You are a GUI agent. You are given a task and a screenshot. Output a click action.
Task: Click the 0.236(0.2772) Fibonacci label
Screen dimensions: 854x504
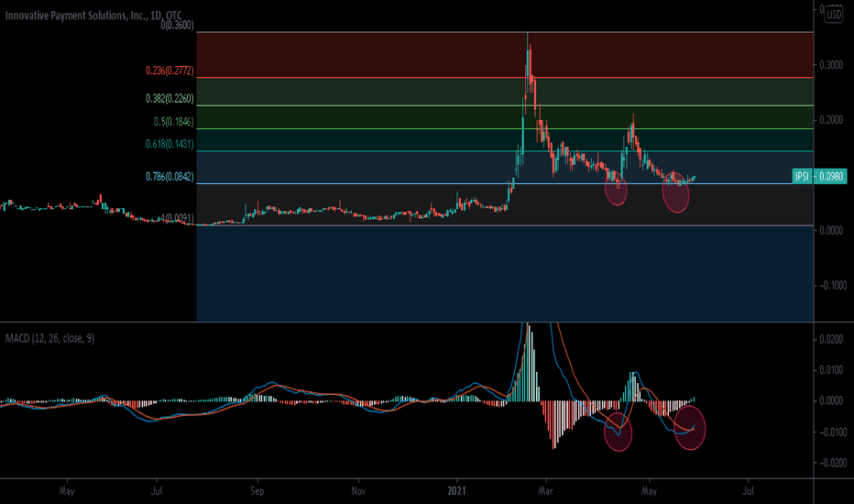click(170, 71)
